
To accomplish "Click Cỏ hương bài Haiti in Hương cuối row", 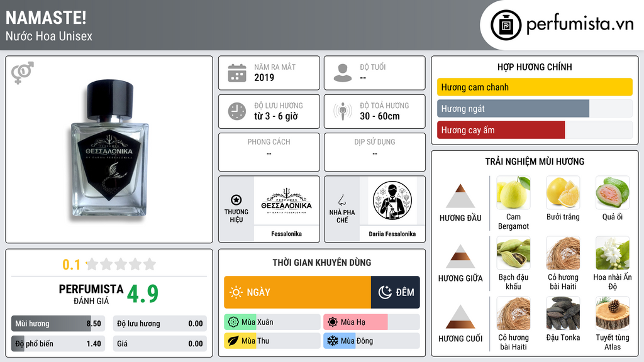I will coord(513,313).
